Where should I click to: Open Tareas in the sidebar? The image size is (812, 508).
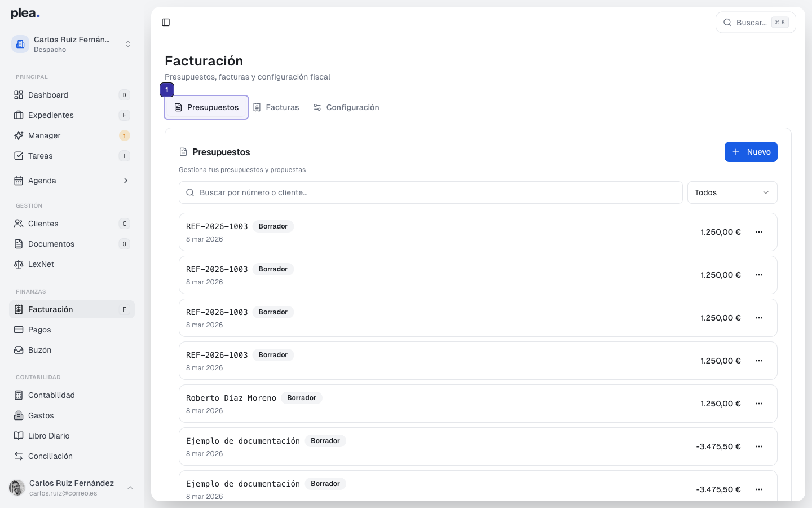coord(72,156)
